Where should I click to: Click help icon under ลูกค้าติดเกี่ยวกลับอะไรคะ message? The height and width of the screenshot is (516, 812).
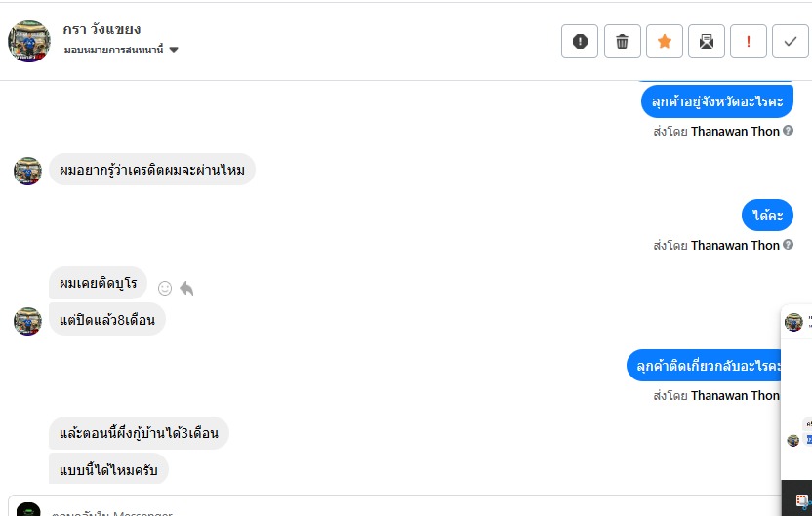pos(788,395)
